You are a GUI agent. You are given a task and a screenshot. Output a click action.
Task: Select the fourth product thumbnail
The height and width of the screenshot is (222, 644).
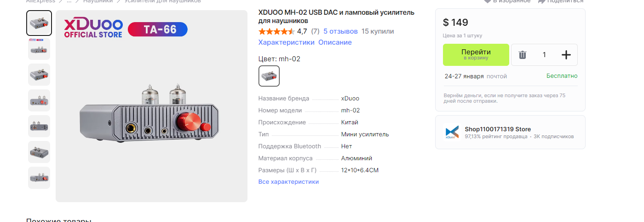click(x=39, y=100)
